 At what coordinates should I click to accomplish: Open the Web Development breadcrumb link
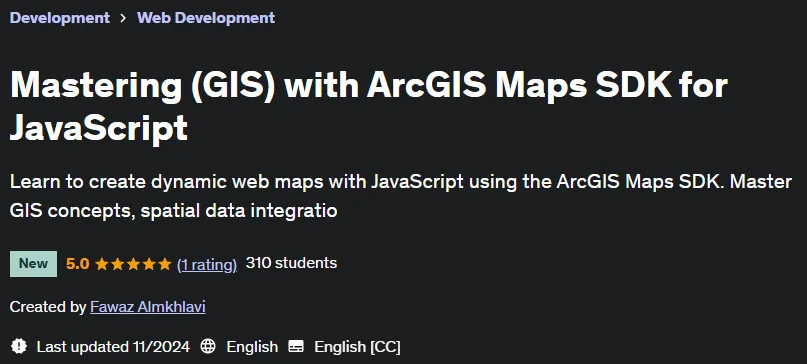206,18
